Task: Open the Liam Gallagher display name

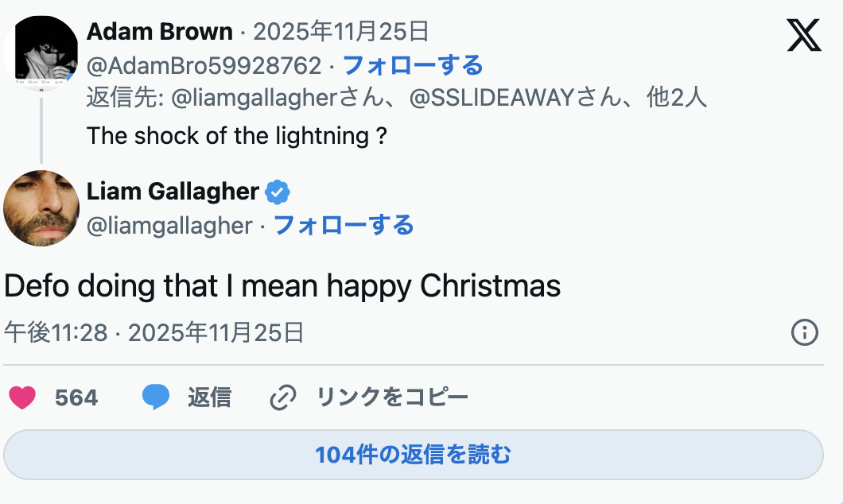Action: [173, 192]
